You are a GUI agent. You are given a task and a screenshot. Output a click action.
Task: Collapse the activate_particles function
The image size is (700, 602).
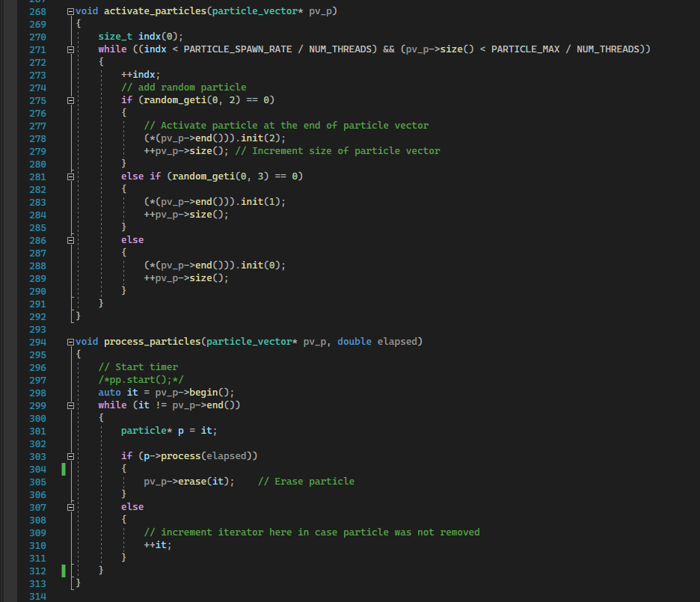pos(70,12)
